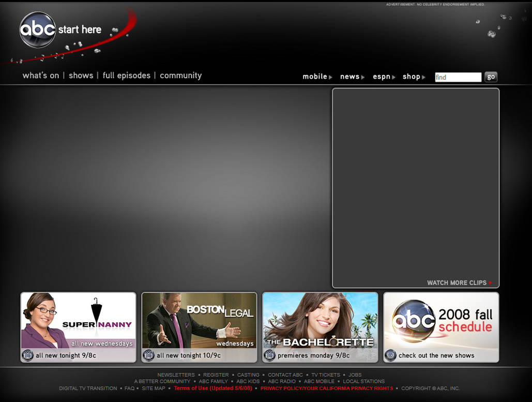Image resolution: width=532 pixels, height=402 pixels.
Task: Open the "community" section
Action: coord(180,76)
